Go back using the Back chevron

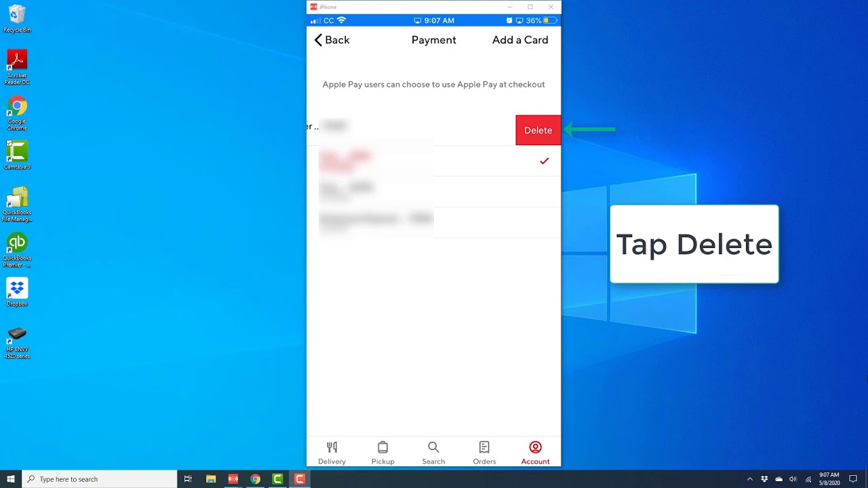(332, 40)
